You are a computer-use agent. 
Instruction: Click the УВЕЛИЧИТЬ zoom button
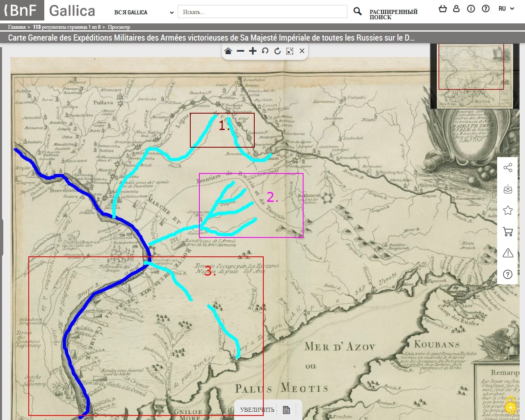tap(257, 410)
